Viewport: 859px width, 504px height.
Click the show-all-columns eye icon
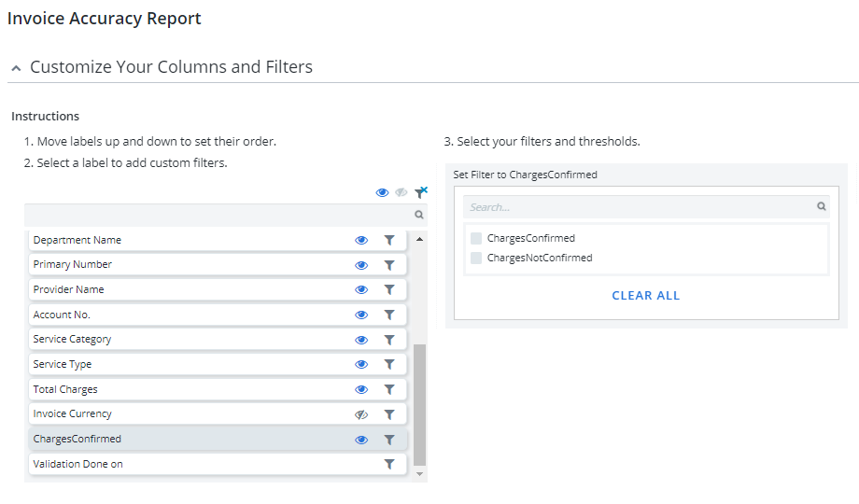click(x=382, y=193)
